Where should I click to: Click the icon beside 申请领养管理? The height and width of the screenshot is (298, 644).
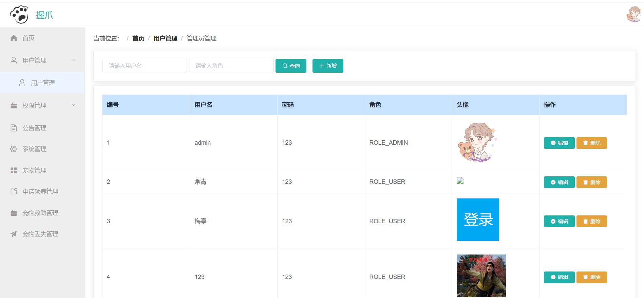[x=14, y=191]
